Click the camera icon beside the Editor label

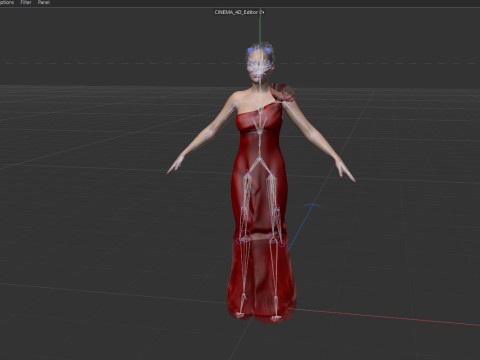(x=262, y=12)
